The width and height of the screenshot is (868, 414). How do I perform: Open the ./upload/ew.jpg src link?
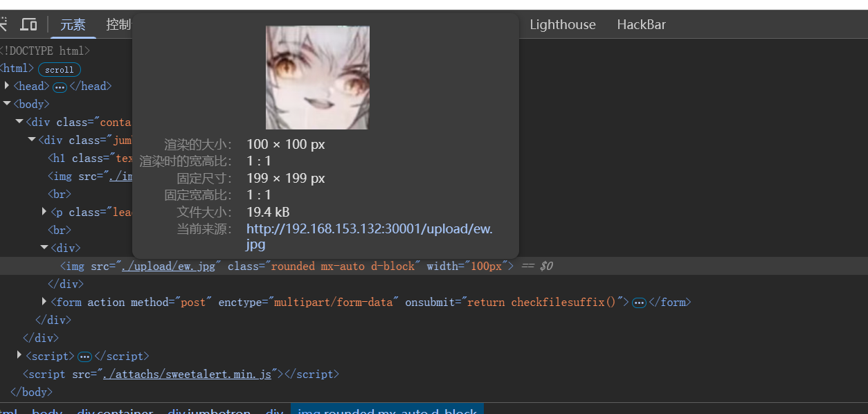pos(168,266)
